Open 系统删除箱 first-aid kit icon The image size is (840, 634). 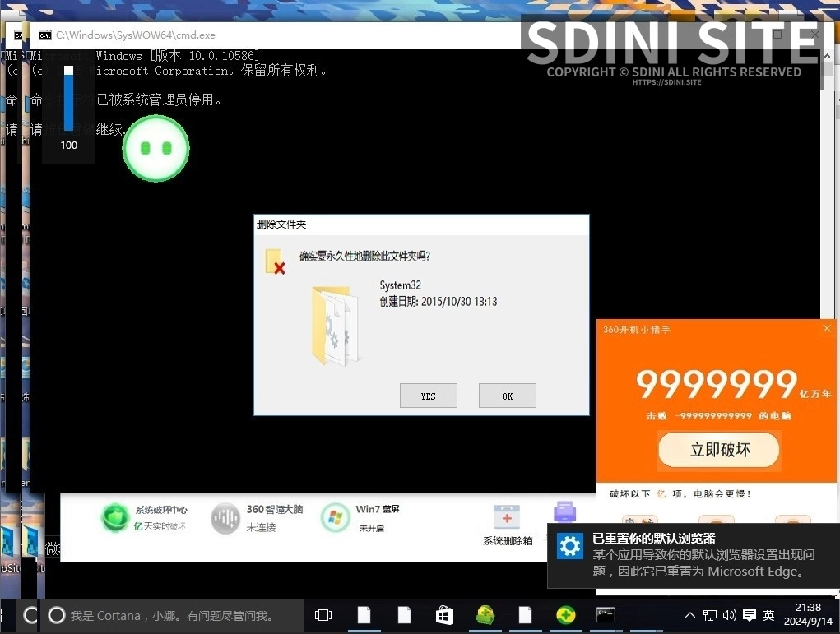tap(507, 516)
